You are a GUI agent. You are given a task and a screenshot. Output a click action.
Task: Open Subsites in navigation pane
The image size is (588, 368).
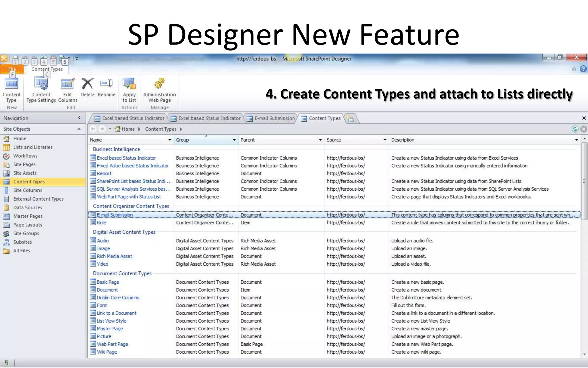point(22,242)
